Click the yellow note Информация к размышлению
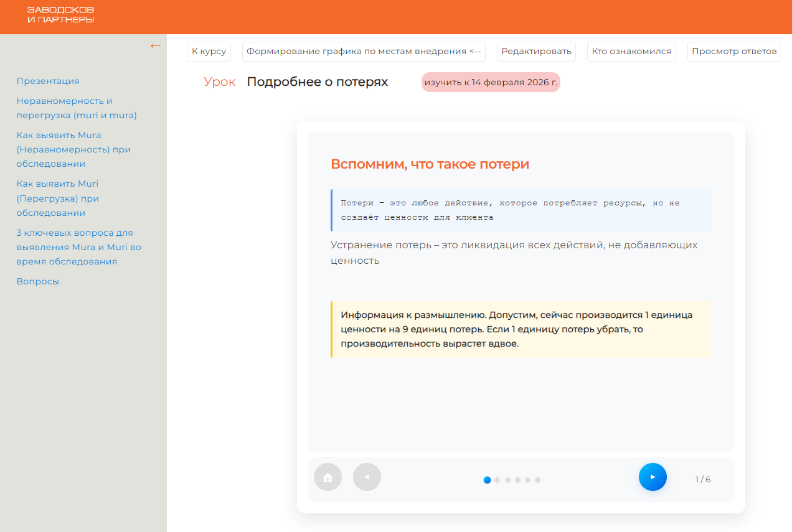Screen dimensions: 792x532 (x=521, y=329)
